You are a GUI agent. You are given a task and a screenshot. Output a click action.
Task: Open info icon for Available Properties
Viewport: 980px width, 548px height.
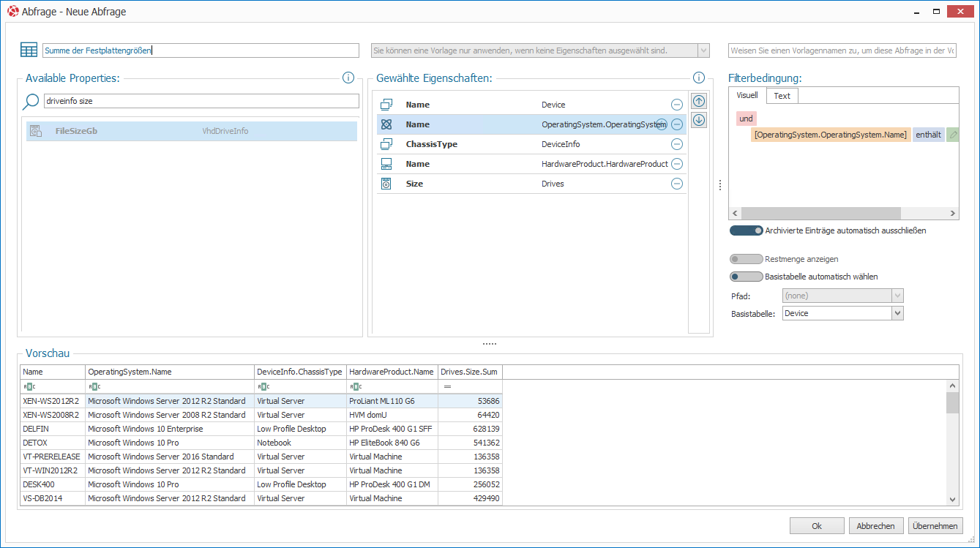tap(348, 78)
